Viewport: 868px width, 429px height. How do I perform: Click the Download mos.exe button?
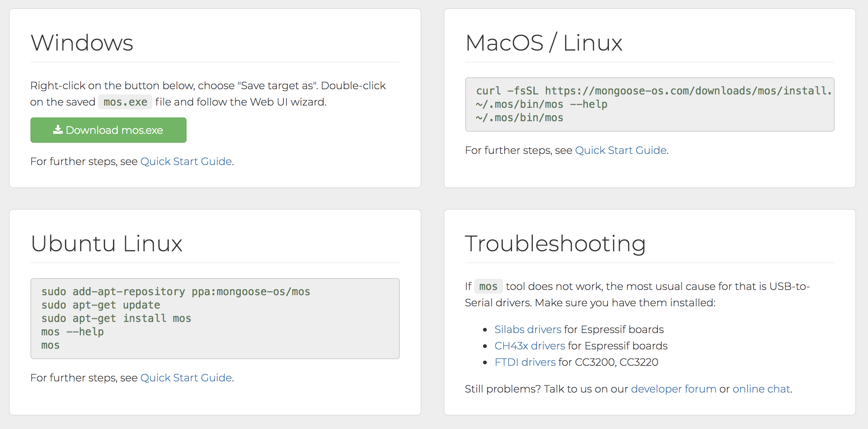pyautogui.click(x=108, y=130)
